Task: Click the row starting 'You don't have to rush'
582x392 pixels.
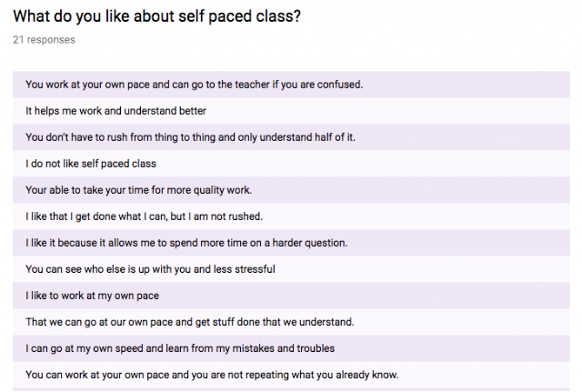Action: pos(190,137)
